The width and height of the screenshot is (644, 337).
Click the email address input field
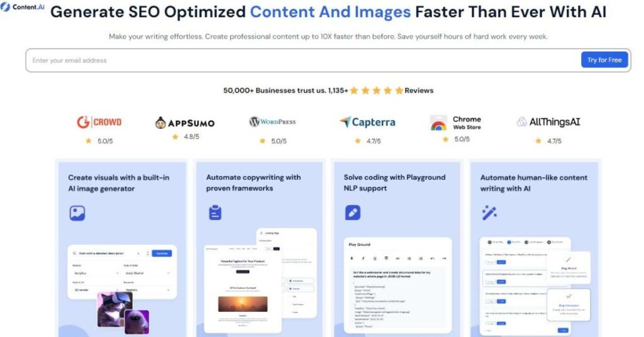pyautogui.click(x=303, y=60)
